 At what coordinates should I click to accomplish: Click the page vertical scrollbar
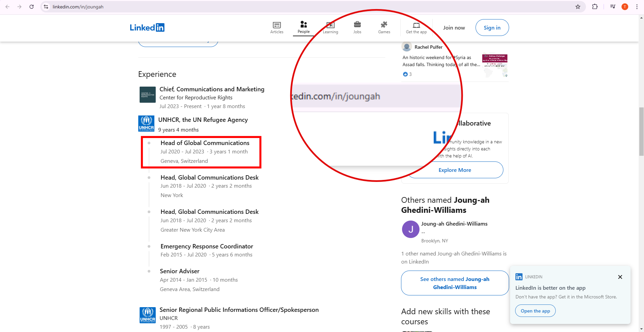641,131
